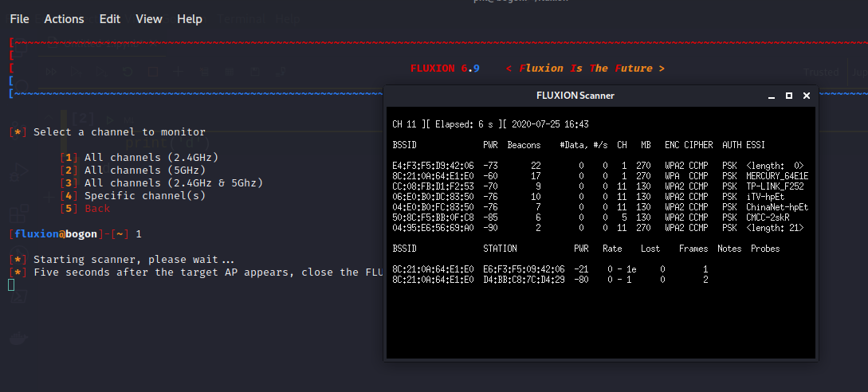The image size is (868, 392).
Task: Click BSSID 04:95:E6:56:69:A0 in scanner
Action: 433,228
